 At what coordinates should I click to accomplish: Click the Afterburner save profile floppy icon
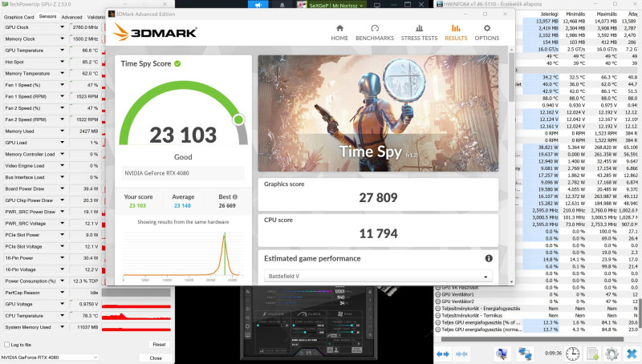309,353
